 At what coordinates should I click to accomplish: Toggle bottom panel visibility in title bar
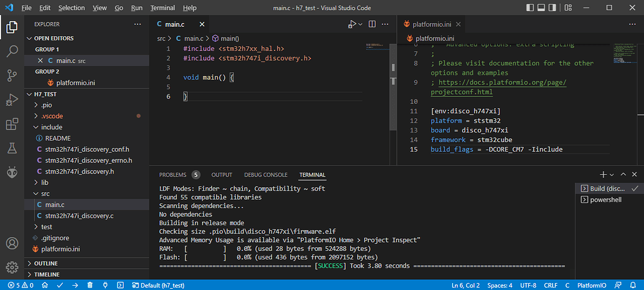(x=541, y=8)
